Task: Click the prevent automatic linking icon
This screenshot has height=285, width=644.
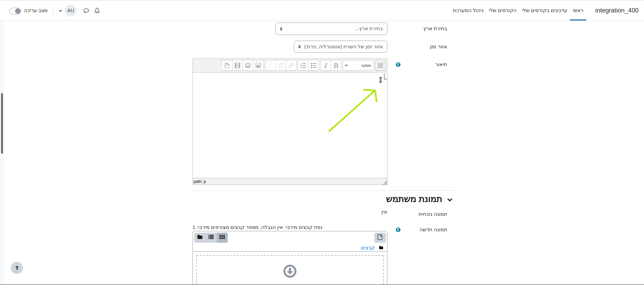Action: (x=270, y=65)
